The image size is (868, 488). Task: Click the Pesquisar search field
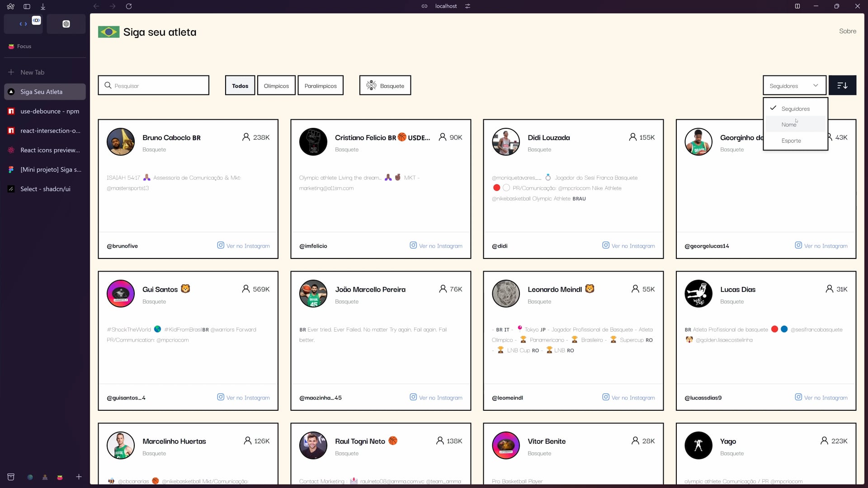(154, 86)
